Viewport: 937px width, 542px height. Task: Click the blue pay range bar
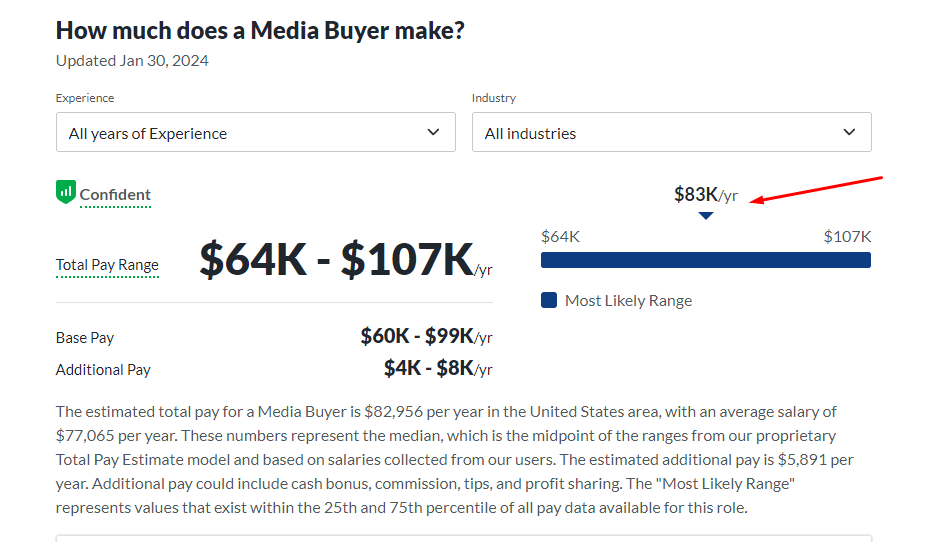pyautogui.click(x=706, y=260)
